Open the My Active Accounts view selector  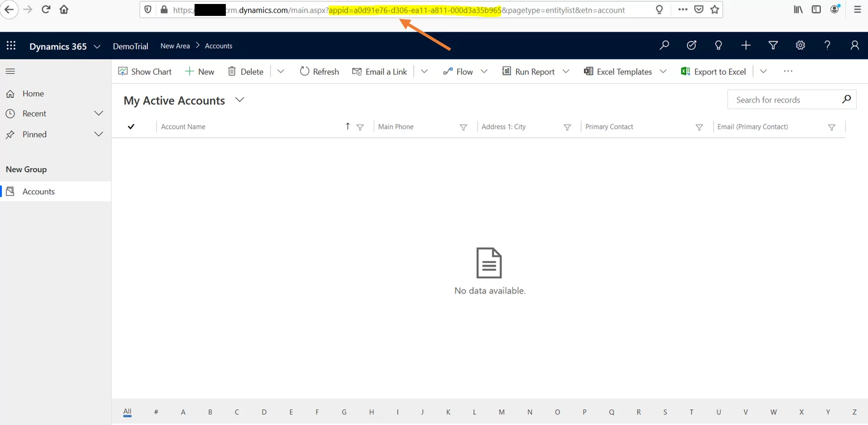tap(240, 100)
